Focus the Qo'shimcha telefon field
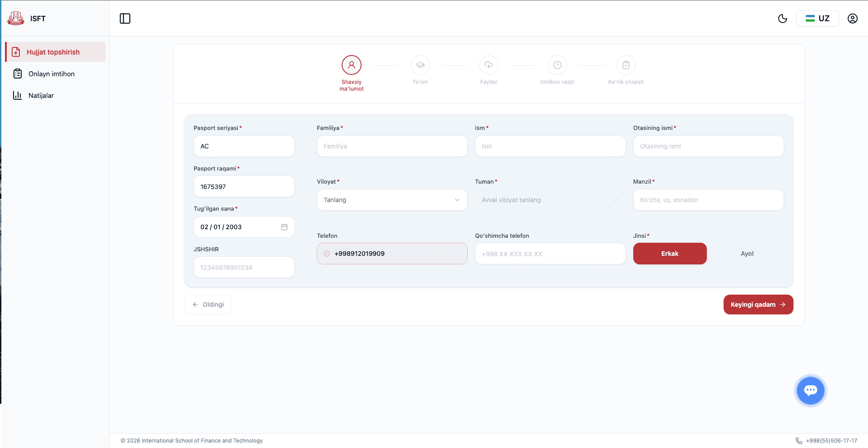 click(x=550, y=254)
